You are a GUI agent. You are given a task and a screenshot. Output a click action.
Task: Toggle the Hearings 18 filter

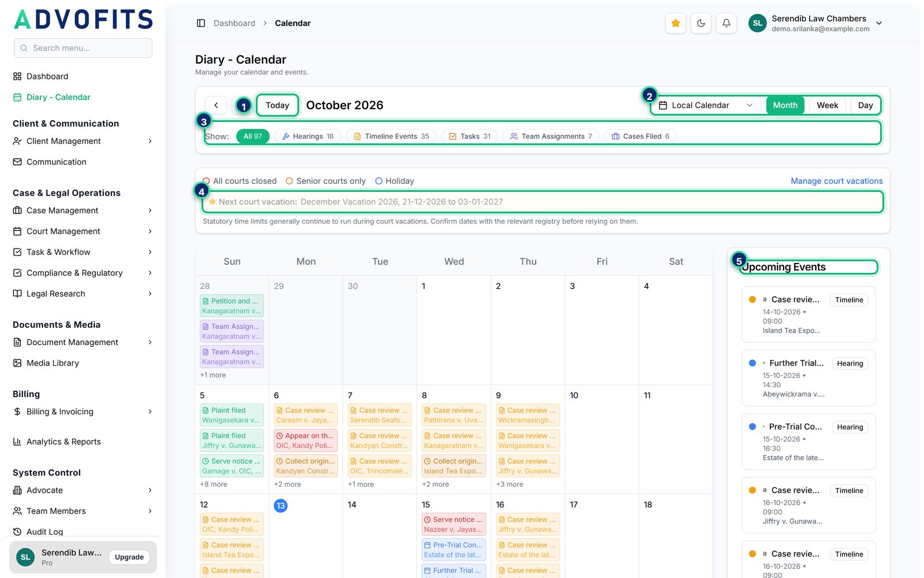308,136
